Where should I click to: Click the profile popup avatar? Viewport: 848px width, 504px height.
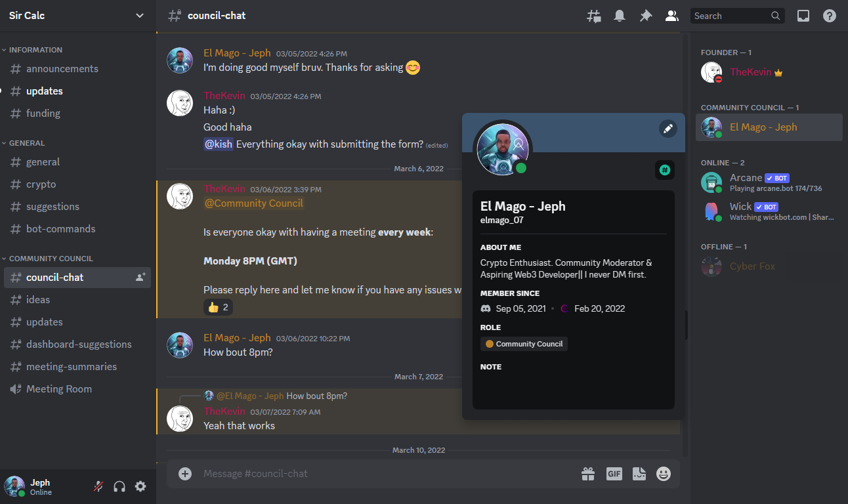tap(504, 148)
